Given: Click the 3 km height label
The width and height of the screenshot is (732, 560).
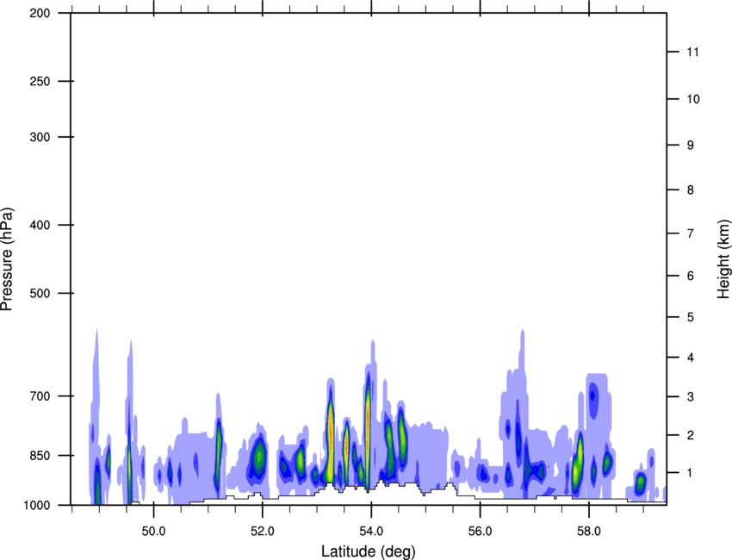Looking at the screenshot, I should point(691,396).
